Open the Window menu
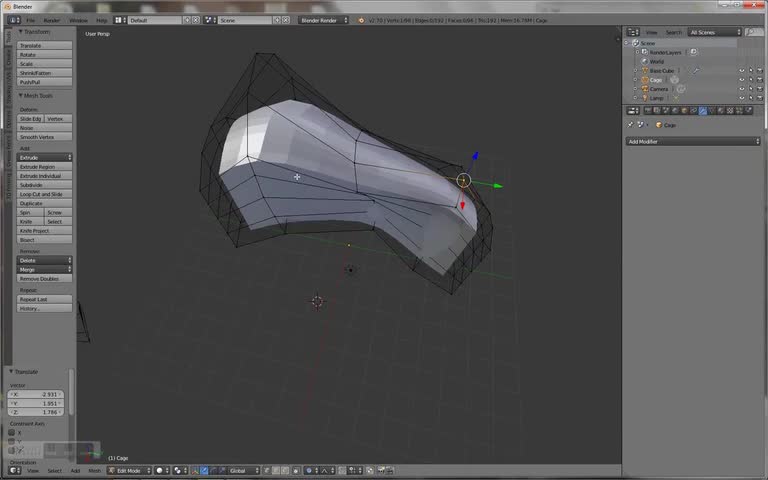 pos(78,20)
